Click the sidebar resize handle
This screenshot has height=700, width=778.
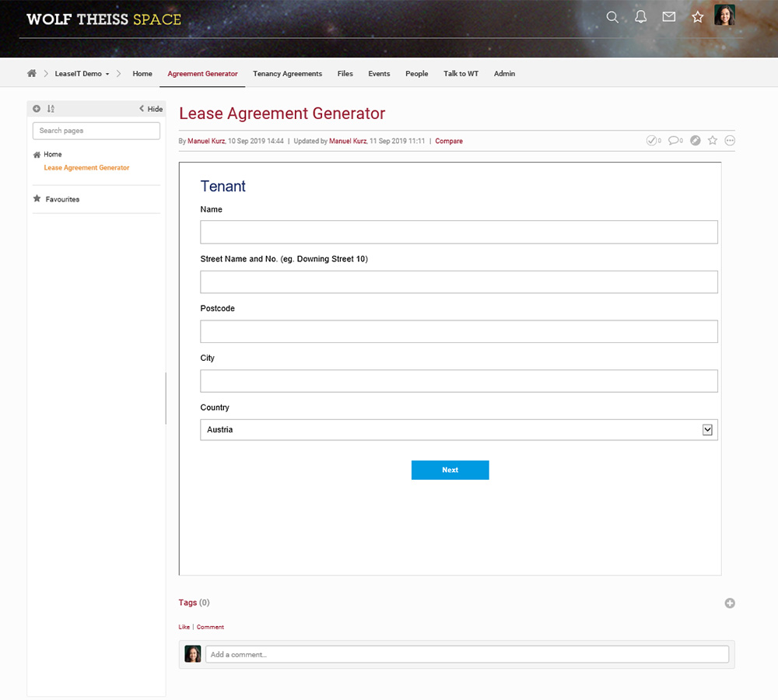166,398
